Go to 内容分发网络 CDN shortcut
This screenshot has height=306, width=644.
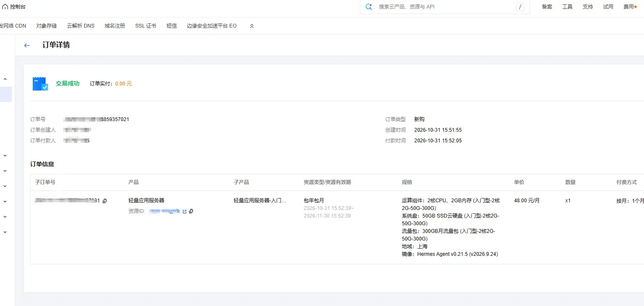(13, 26)
